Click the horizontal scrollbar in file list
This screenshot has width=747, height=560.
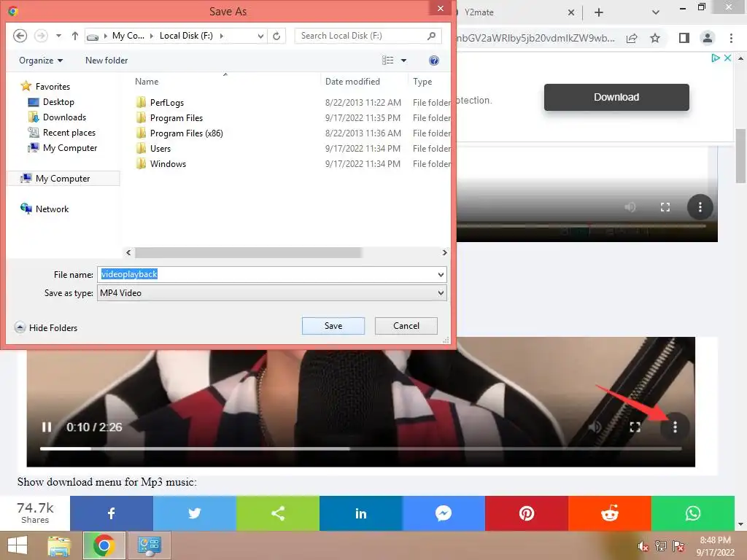tap(248, 252)
